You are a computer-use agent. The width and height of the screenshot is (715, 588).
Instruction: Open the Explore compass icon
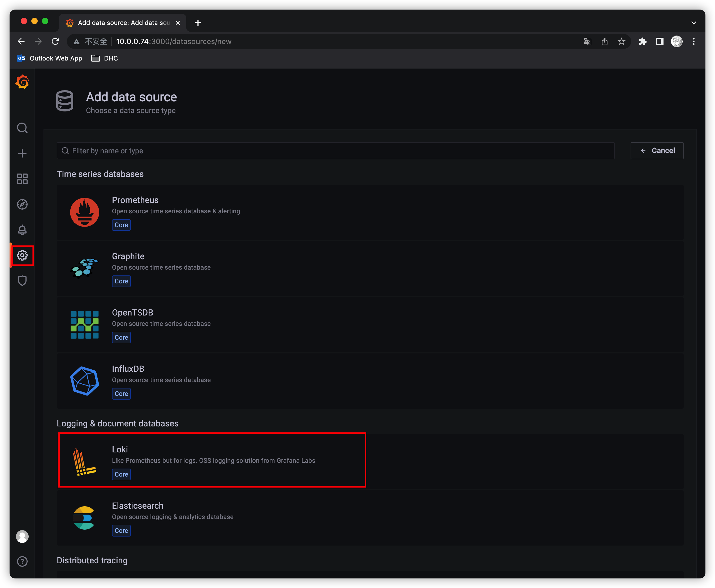click(x=22, y=204)
